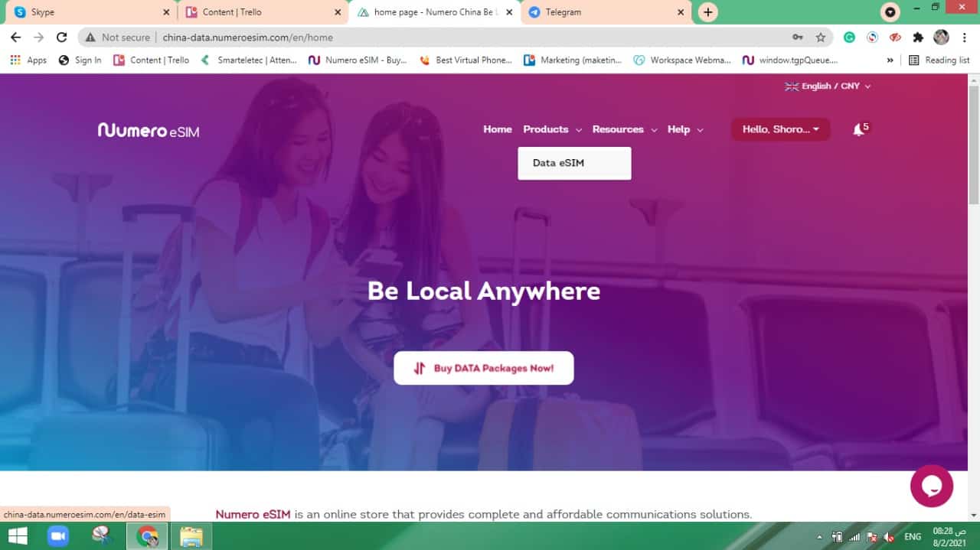980x550 pixels.
Task: Click the notification bell icon
Action: pyautogui.click(x=858, y=130)
